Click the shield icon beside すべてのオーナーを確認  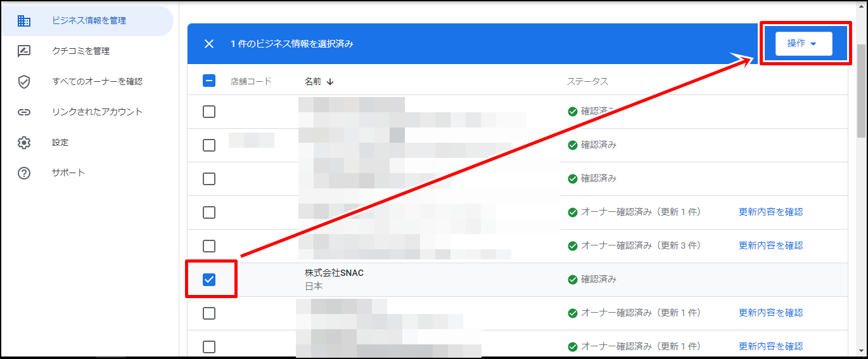(x=24, y=82)
